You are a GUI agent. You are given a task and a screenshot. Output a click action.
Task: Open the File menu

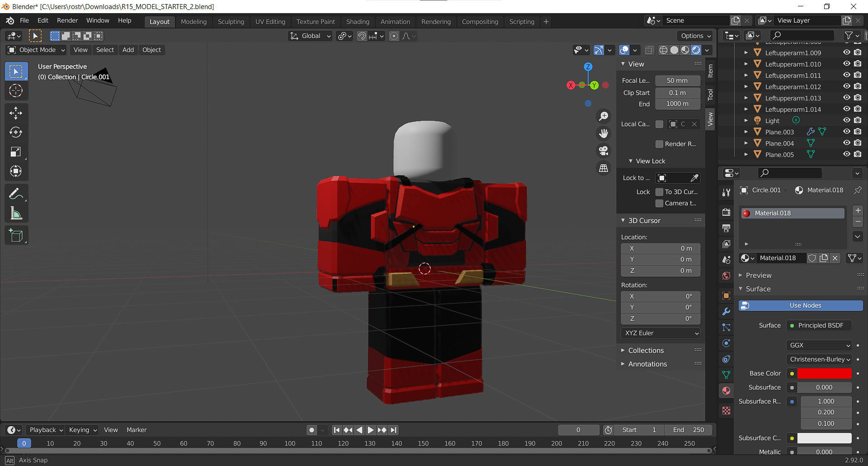click(x=24, y=20)
